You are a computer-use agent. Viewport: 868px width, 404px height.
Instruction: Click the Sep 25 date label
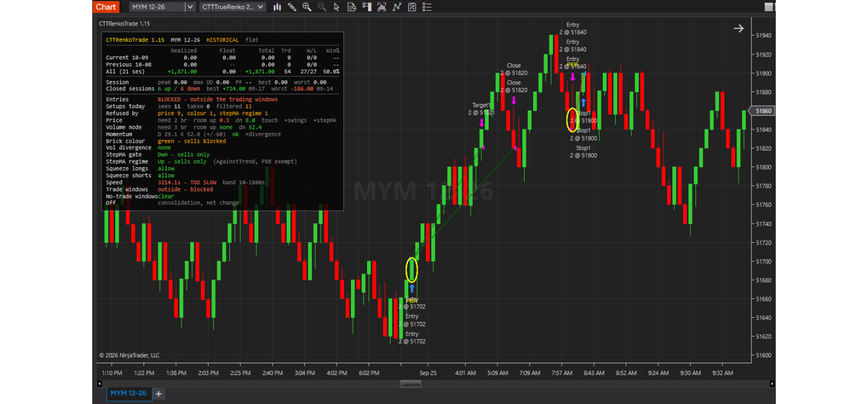(428, 373)
